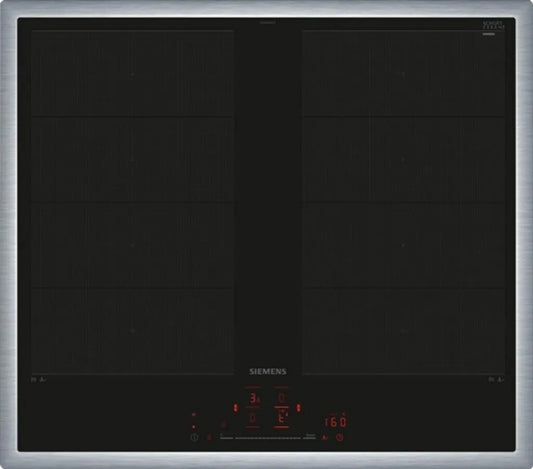Tap the 160 timer display
Image resolution: width=533 pixels, height=469 pixels.
click(336, 422)
